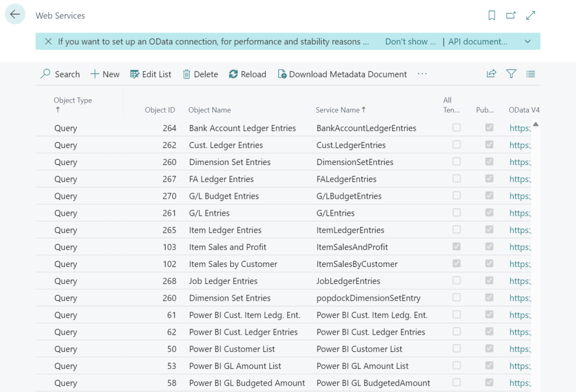
Task: Show more toolbar options ellipsis
Action: tap(422, 74)
